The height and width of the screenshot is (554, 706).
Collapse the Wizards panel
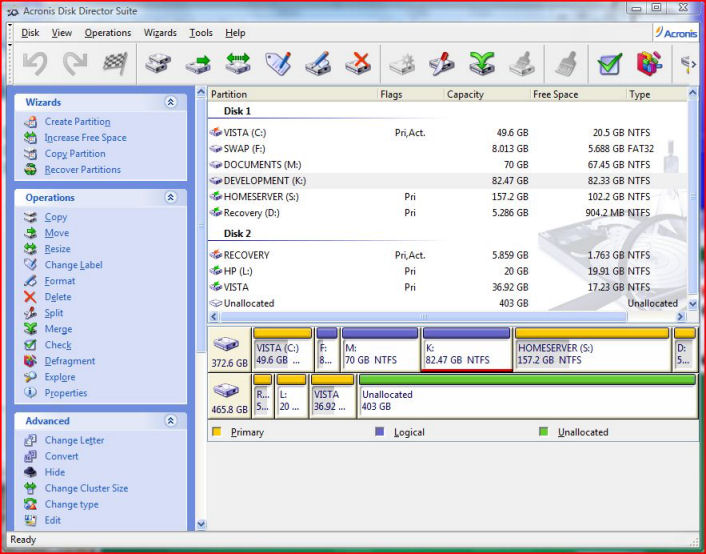pyautogui.click(x=171, y=102)
